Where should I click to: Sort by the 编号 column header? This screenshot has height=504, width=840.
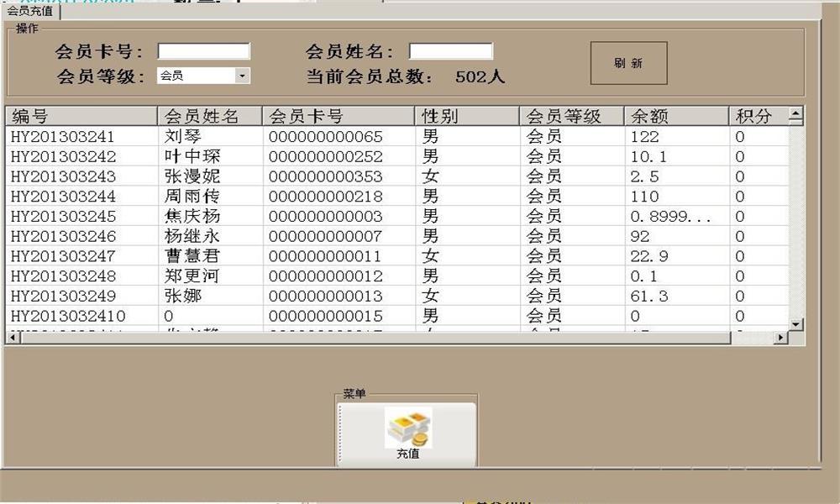tap(81, 116)
